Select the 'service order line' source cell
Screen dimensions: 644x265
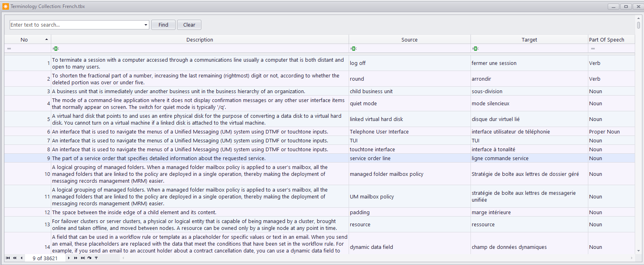[x=410, y=159]
